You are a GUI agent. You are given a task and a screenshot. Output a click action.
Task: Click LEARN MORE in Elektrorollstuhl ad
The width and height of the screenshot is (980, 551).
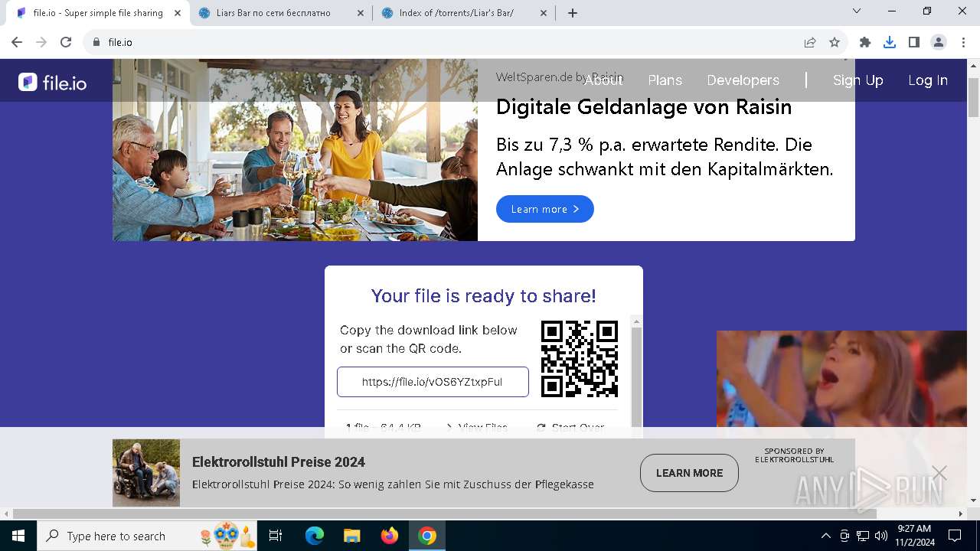click(689, 473)
